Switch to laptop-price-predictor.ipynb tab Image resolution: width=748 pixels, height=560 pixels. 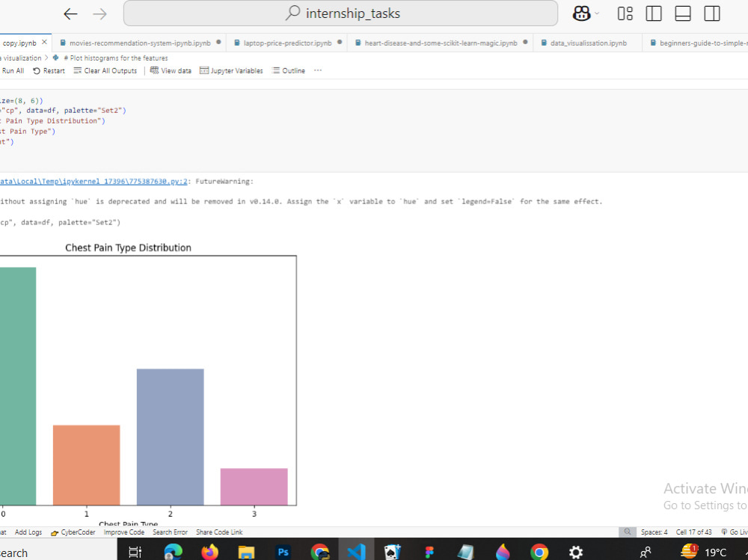tap(287, 43)
